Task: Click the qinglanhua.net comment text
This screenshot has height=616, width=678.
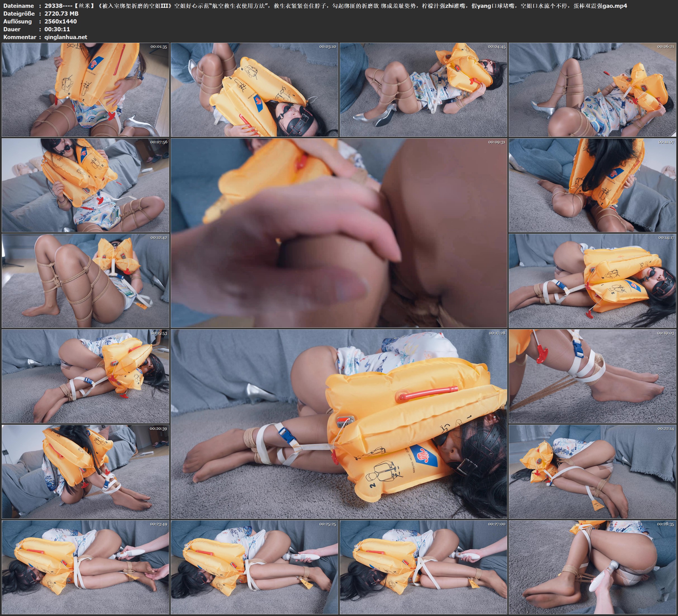Action: [66, 37]
